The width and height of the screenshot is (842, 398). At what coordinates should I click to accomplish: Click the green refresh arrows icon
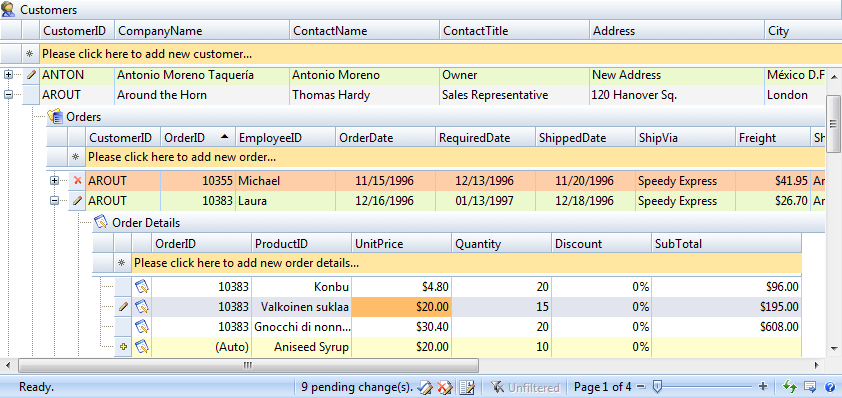click(789, 386)
